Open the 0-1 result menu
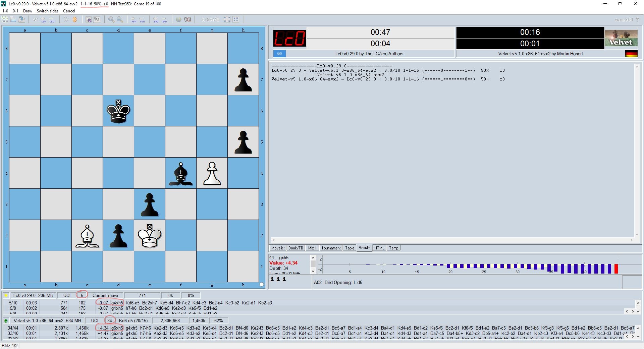The height and width of the screenshot is (349, 644). [x=15, y=11]
